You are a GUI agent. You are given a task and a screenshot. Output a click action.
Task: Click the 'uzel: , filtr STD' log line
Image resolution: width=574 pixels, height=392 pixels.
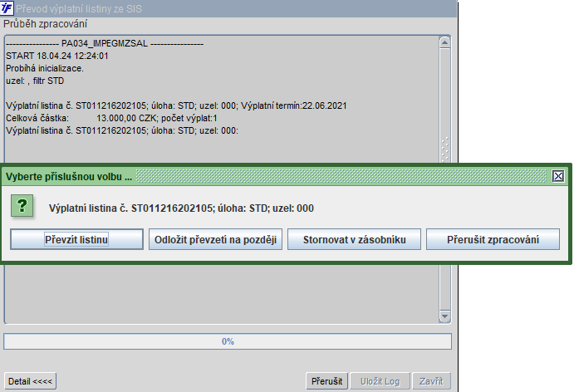tap(35, 81)
